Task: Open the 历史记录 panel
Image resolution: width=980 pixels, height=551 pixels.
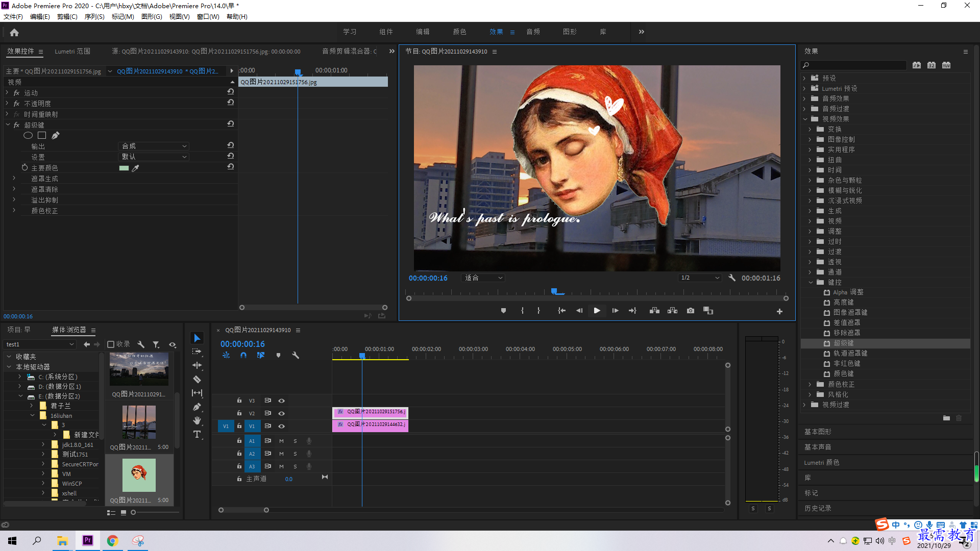Action: pyautogui.click(x=818, y=508)
